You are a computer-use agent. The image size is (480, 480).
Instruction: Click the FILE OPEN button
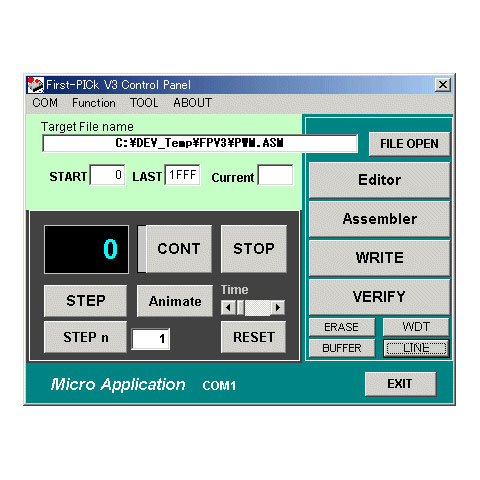point(409,144)
